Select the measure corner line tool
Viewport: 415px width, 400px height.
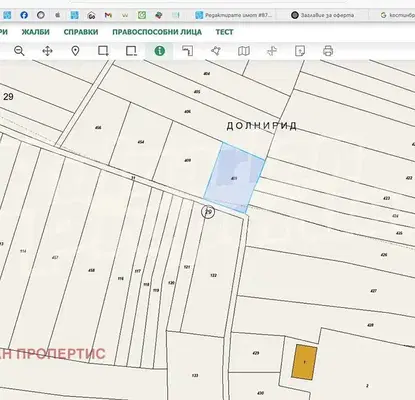click(x=188, y=51)
